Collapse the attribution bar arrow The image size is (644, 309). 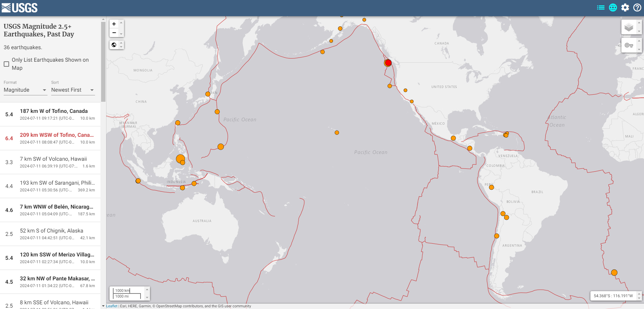[103, 306]
